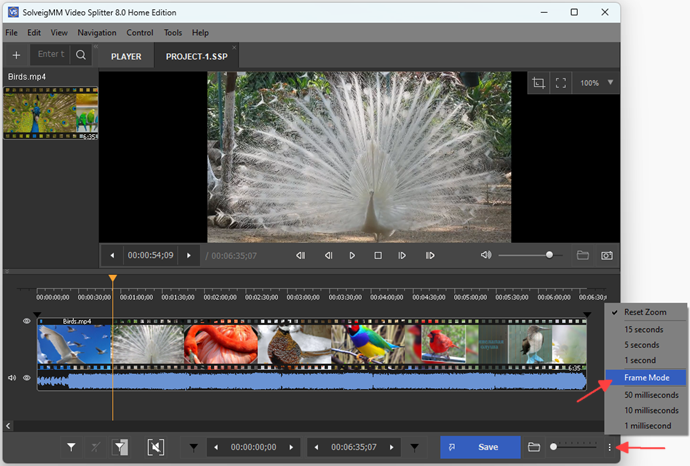This screenshot has width=690, height=466.
Task: Close the PROJECT-1.SSP tab
Action: (234, 47)
